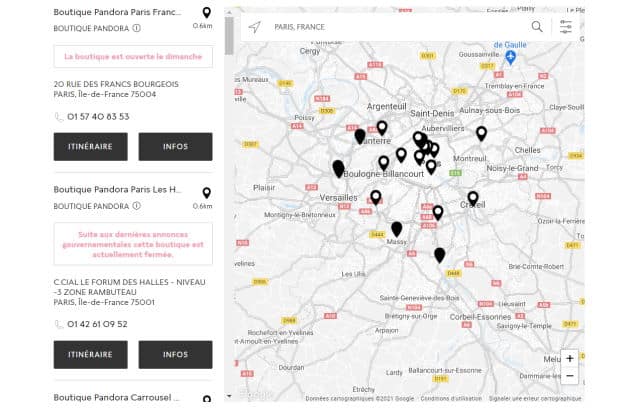Click location pin next to Boutique Pandora Paris Franc

[x=207, y=13]
